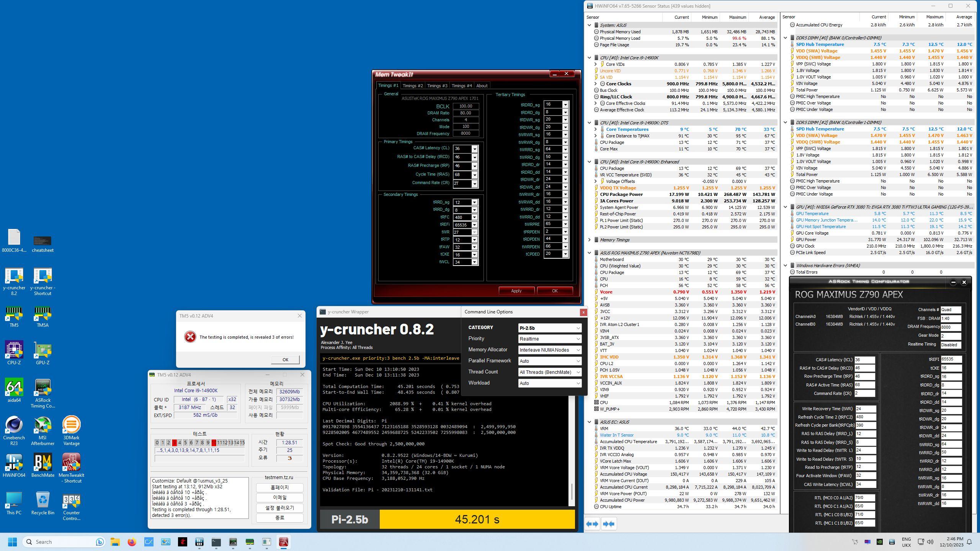The image size is (980, 551).
Task: Open the notification bell in system tray
Action: pyautogui.click(x=969, y=542)
